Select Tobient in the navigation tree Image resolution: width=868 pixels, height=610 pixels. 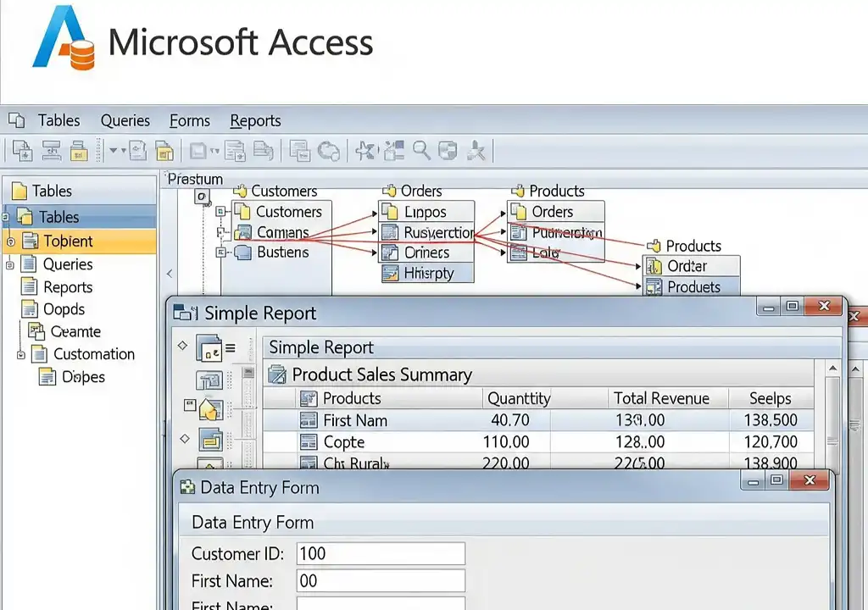click(x=80, y=241)
